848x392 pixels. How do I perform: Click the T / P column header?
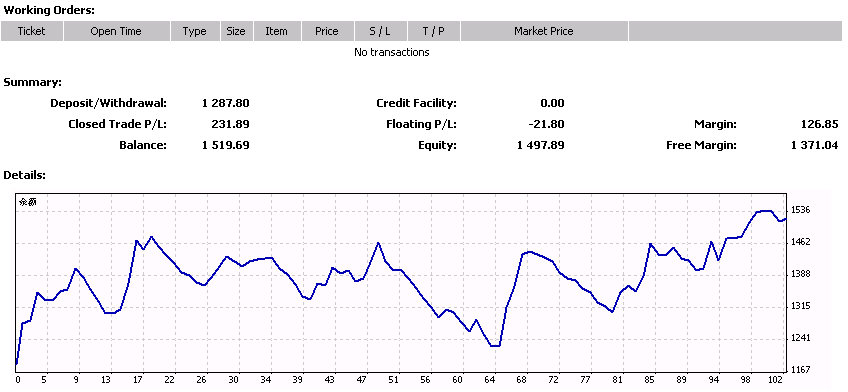tap(434, 31)
